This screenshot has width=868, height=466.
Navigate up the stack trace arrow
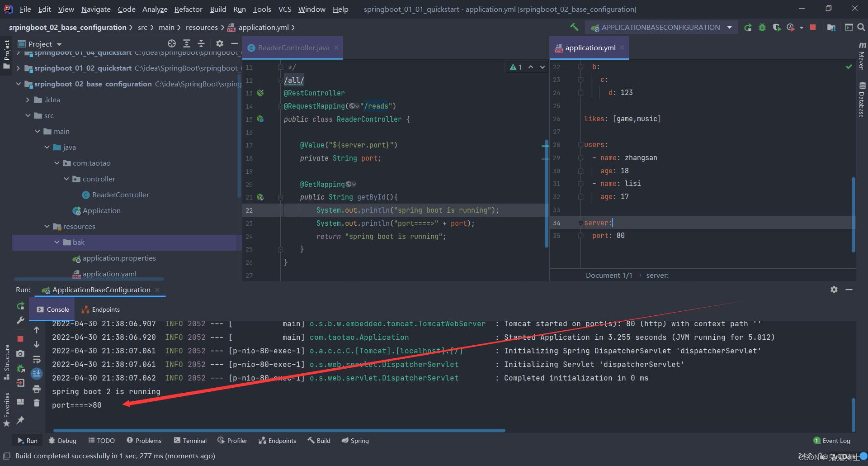(x=37, y=330)
